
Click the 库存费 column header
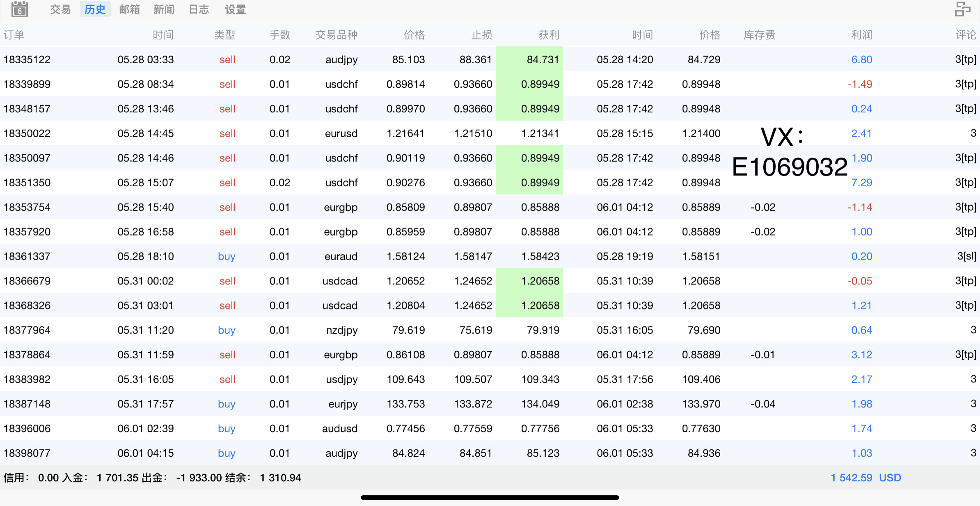coord(759,35)
